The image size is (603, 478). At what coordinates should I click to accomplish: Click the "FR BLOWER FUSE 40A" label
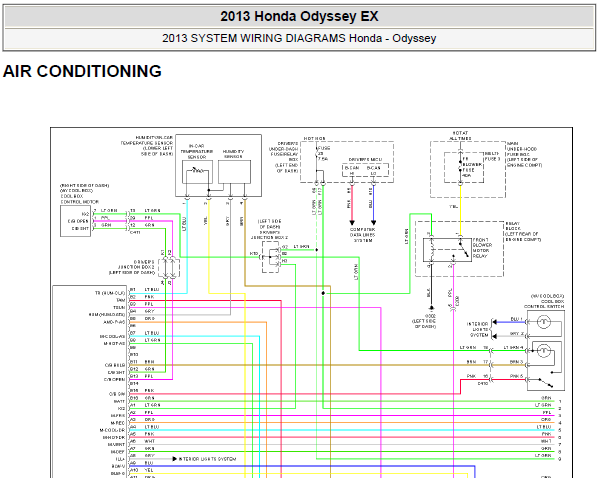tap(471, 167)
